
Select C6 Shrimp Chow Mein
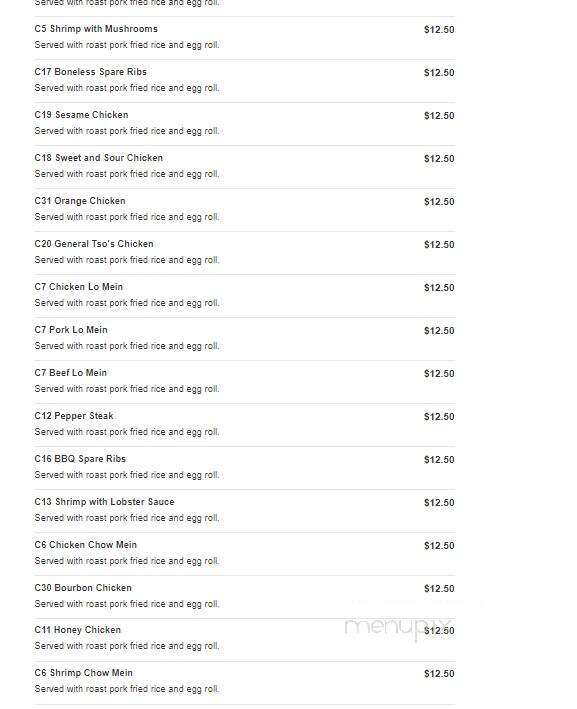point(84,672)
